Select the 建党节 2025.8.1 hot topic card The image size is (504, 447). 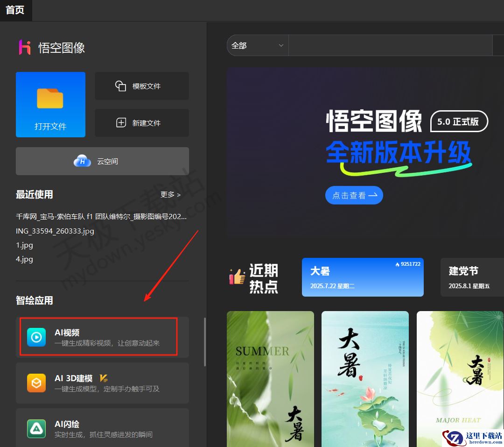472,277
